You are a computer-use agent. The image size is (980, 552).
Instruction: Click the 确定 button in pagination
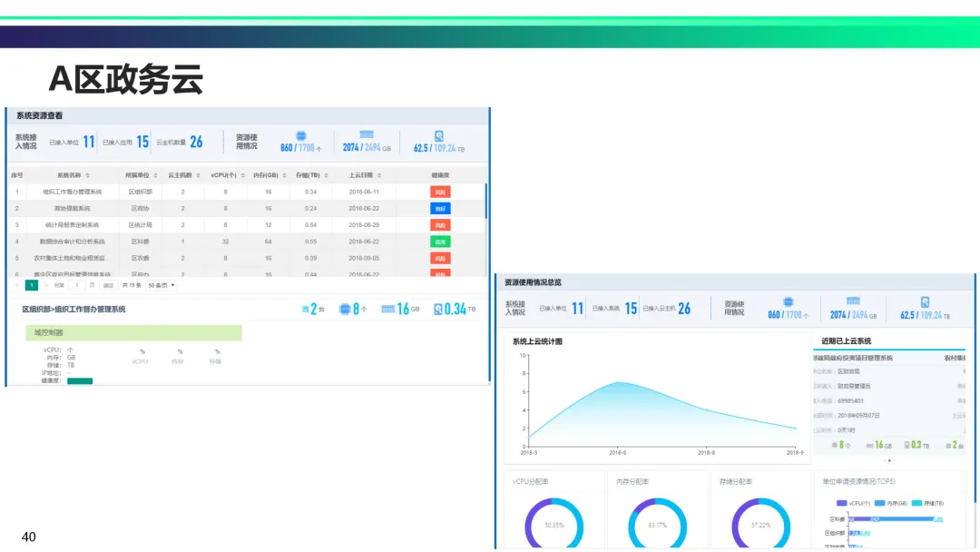[x=109, y=285]
